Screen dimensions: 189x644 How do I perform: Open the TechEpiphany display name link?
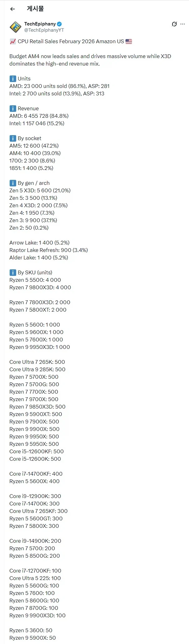(x=40, y=24)
